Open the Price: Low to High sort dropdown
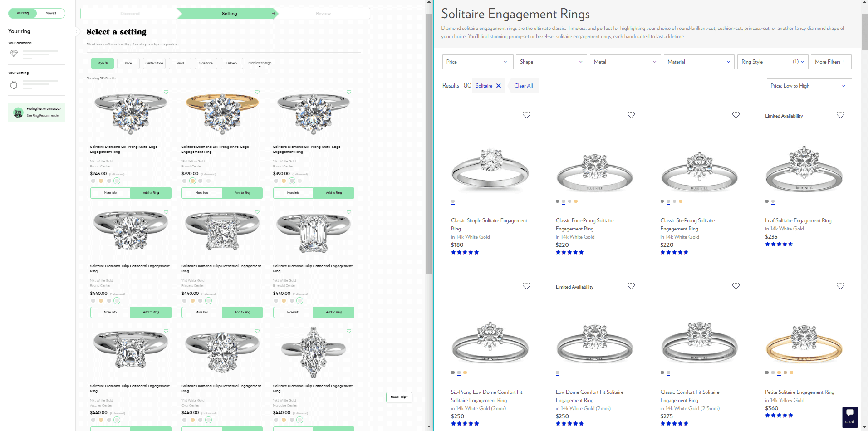The width and height of the screenshot is (868, 431). 809,86
